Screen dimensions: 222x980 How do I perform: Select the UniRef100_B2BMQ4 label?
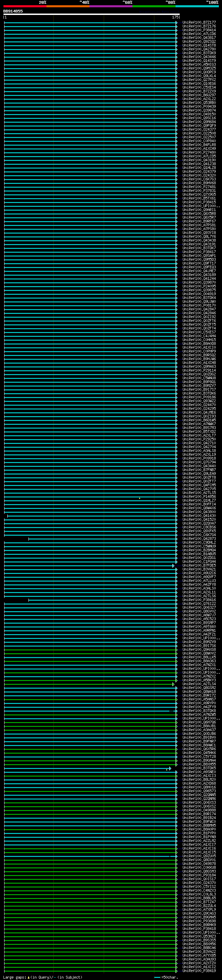[199, 550]
